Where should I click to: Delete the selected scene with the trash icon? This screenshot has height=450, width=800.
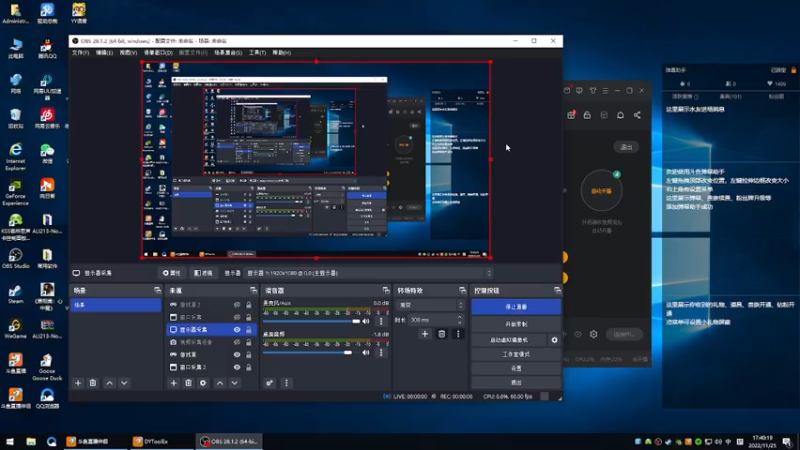pyautogui.click(x=93, y=383)
